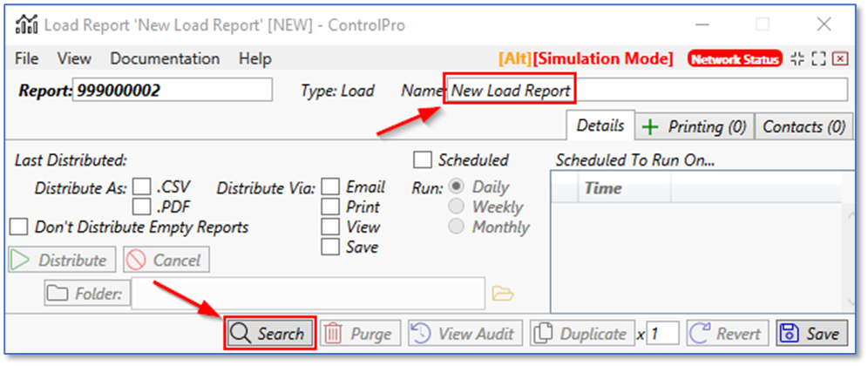
Task: Click the Network Status indicator
Action: coord(735,59)
